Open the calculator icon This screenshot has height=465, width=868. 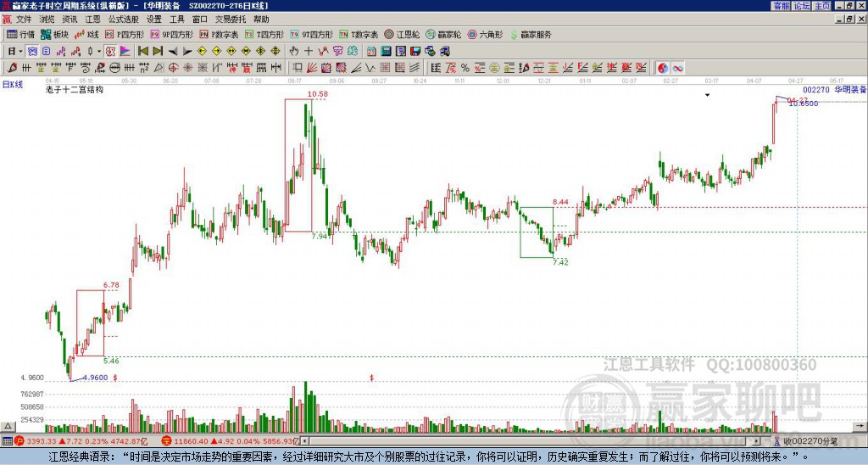(387, 52)
